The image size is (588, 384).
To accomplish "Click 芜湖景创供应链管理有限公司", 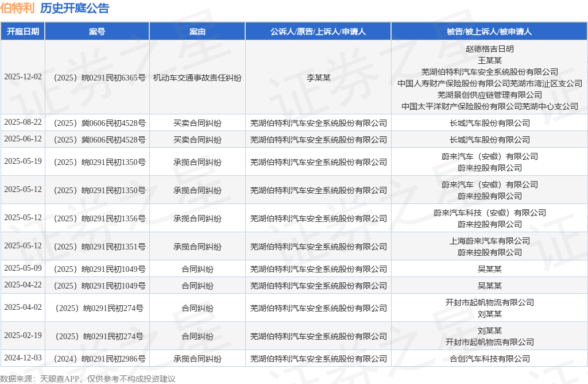I will pyautogui.click(x=489, y=95).
